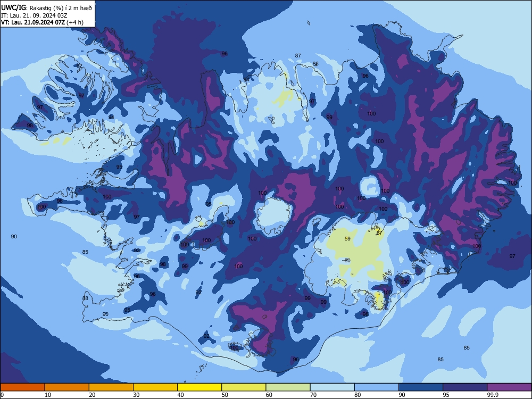This screenshot has width=532, height=399.
Task: Pick the amber 20–30 legend swatch
Action: point(111,387)
